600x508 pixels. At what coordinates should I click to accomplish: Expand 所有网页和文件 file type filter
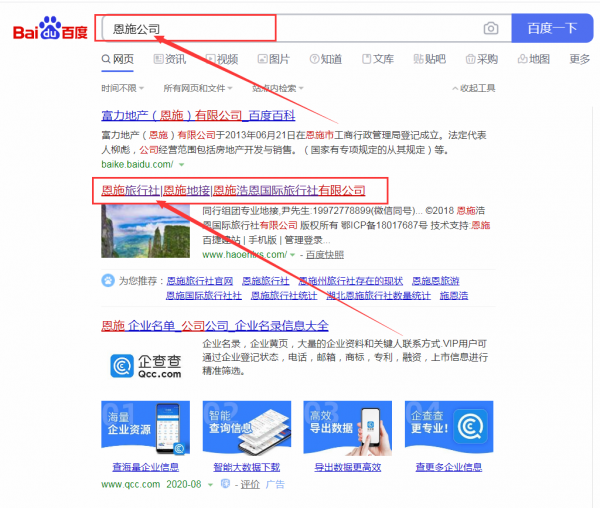click(199, 88)
